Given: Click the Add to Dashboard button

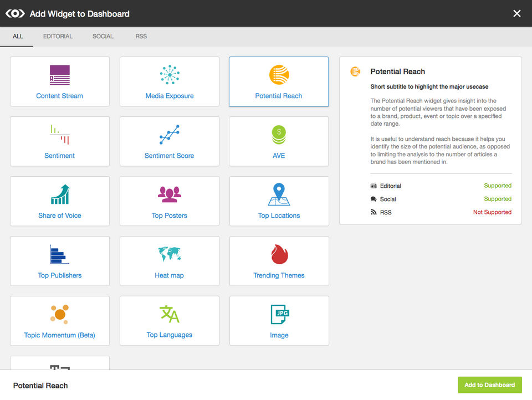Looking at the screenshot, I should 489,385.
